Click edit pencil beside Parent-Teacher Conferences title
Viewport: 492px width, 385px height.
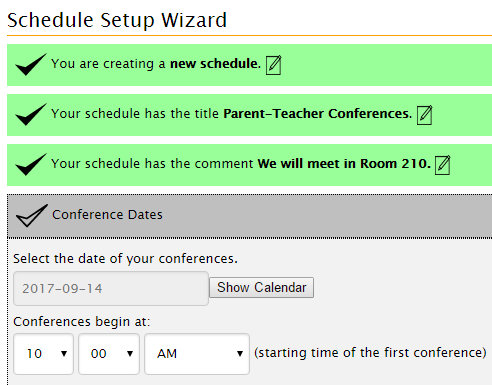[424, 115]
